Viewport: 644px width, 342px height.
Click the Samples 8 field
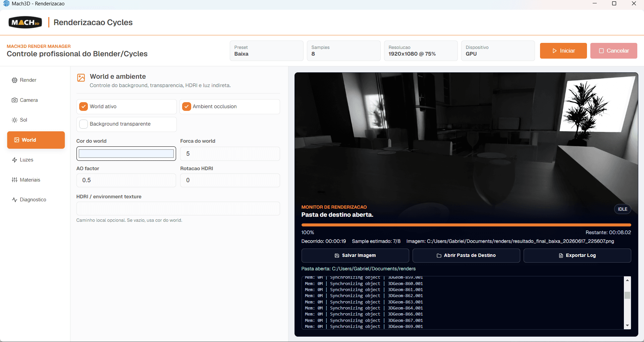click(343, 51)
